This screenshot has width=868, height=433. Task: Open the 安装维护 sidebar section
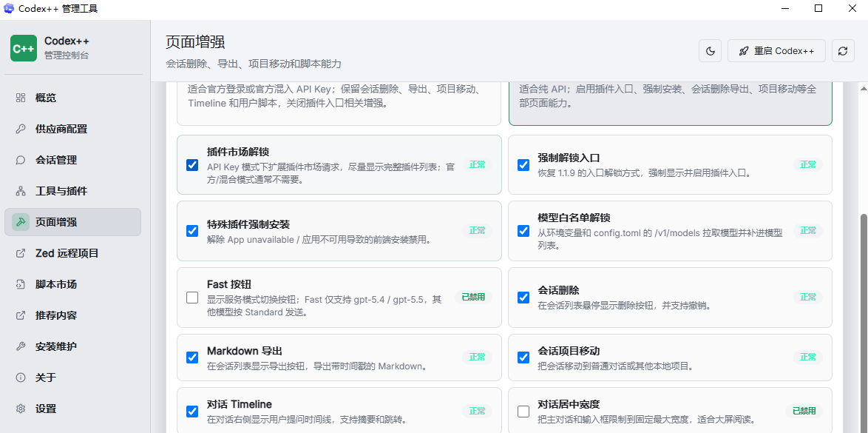tap(72, 346)
